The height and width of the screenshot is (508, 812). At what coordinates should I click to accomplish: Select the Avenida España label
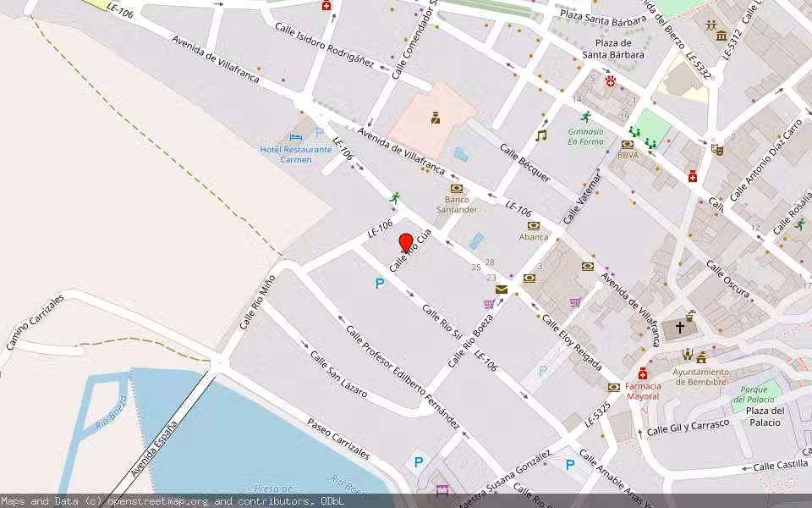click(x=154, y=449)
